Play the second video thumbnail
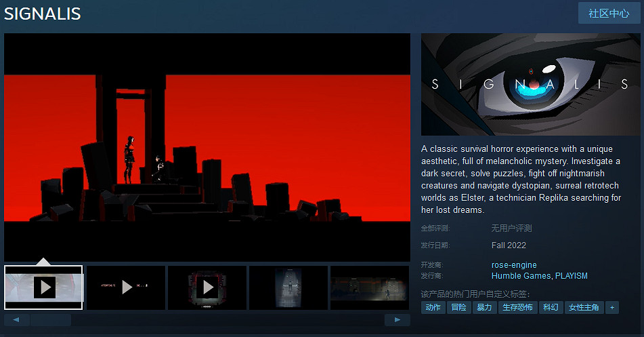The height and width of the screenshot is (337, 644). click(x=126, y=288)
